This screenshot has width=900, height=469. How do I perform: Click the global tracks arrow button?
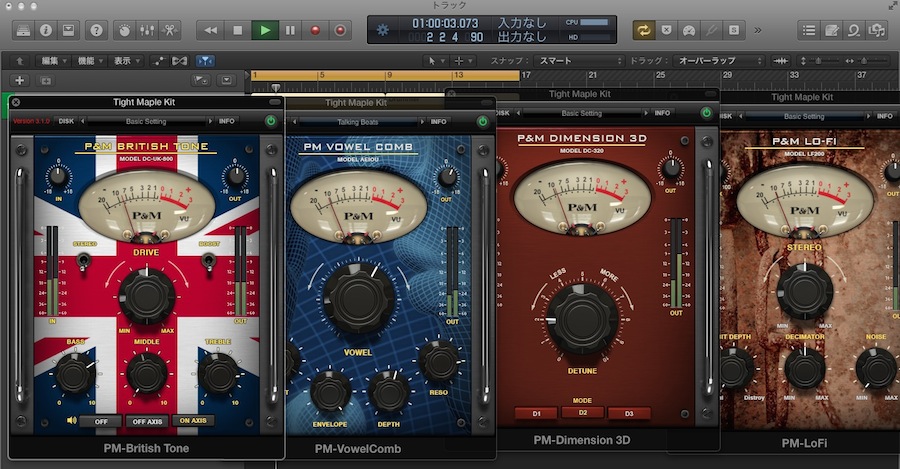point(227,80)
